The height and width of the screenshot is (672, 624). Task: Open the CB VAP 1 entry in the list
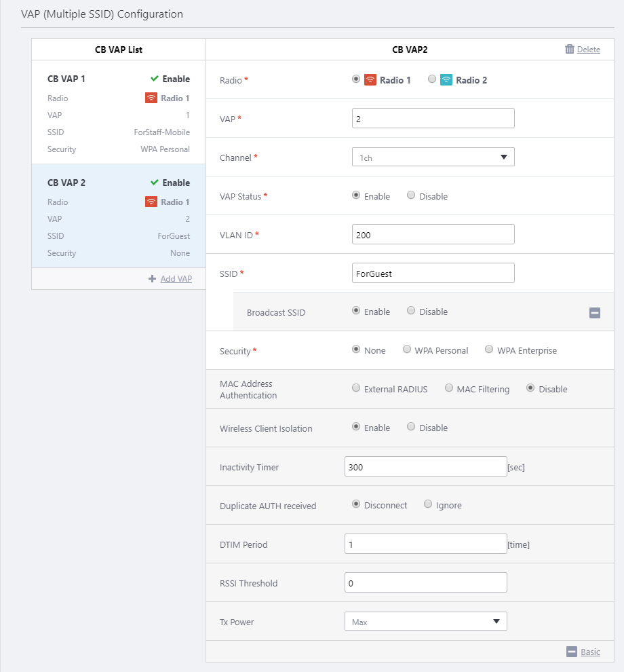point(119,112)
